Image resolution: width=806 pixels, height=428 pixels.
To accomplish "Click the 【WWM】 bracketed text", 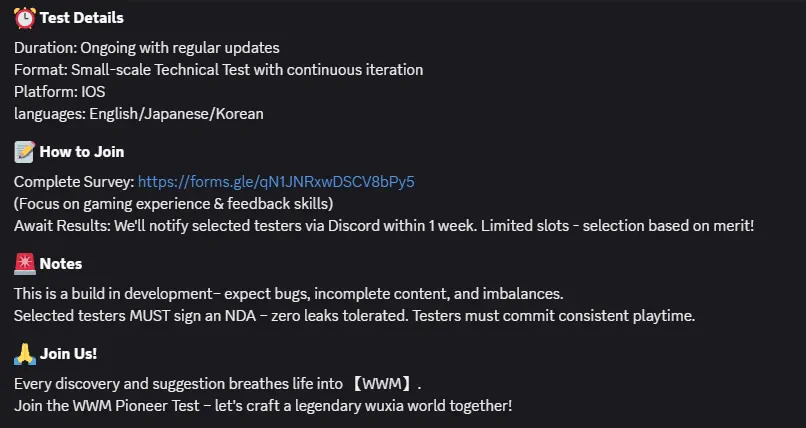I will 384,384.
